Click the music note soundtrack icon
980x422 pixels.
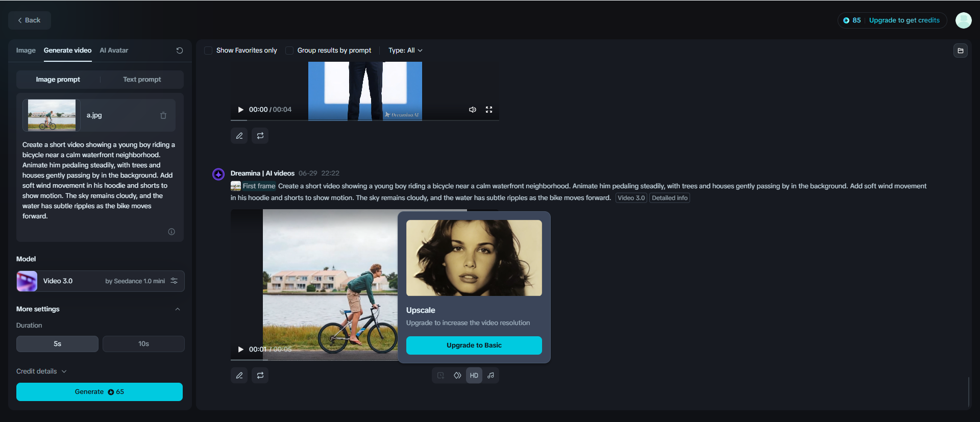[x=491, y=376]
